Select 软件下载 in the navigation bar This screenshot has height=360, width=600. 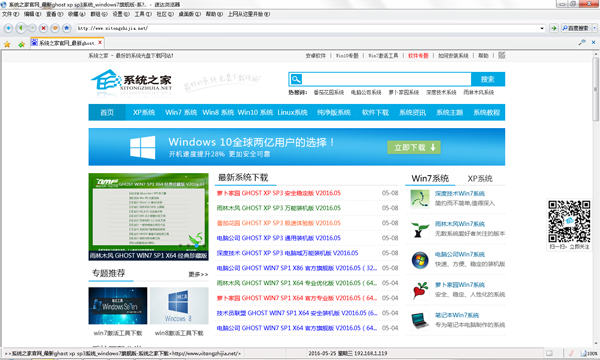(x=375, y=112)
